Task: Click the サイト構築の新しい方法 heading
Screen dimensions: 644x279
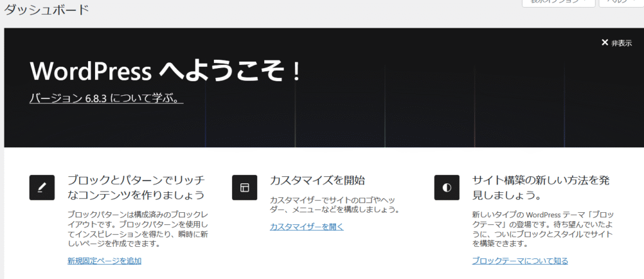Action: pos(541,187)
